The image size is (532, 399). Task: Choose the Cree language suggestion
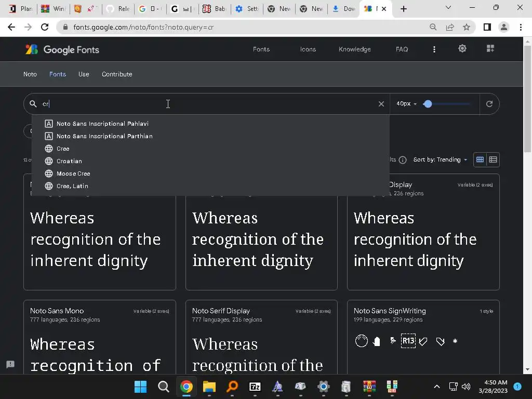(210, 149)
